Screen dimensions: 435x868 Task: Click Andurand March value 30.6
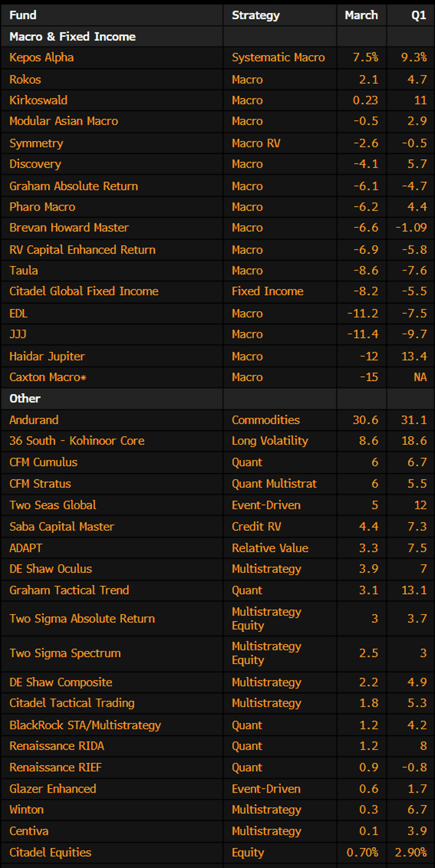(x=365, y=420)
